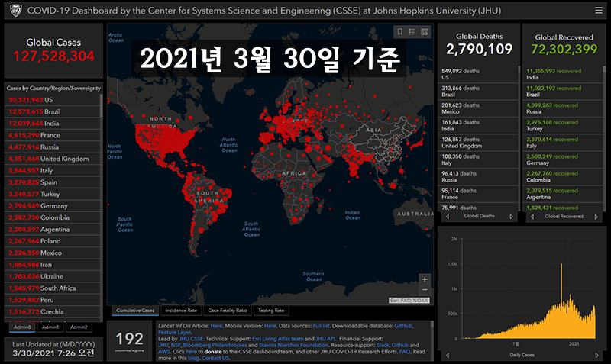Viewport: 611px width, 364px height.
Task: Open the basemap gallery grid icon
Action: tap(425, 32)
